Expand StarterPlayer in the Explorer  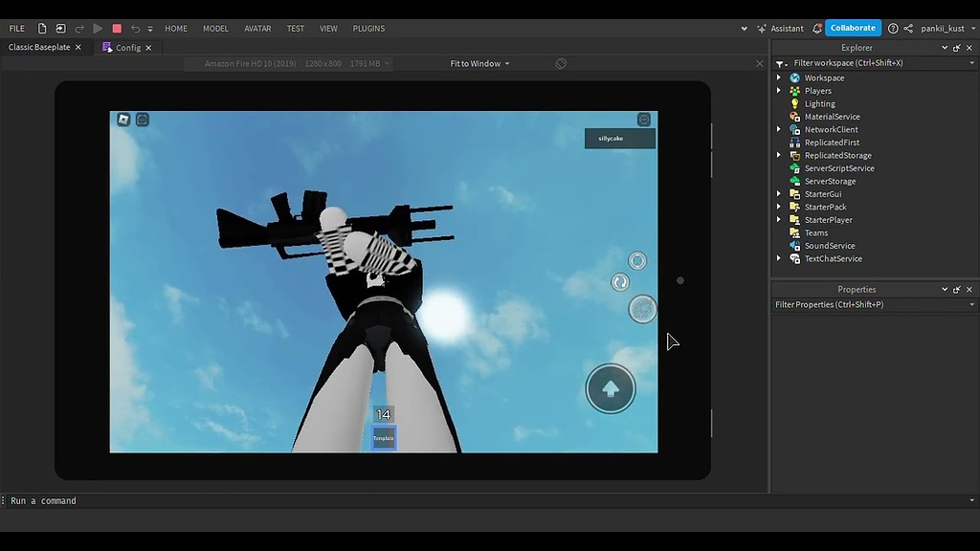[779, 219]
